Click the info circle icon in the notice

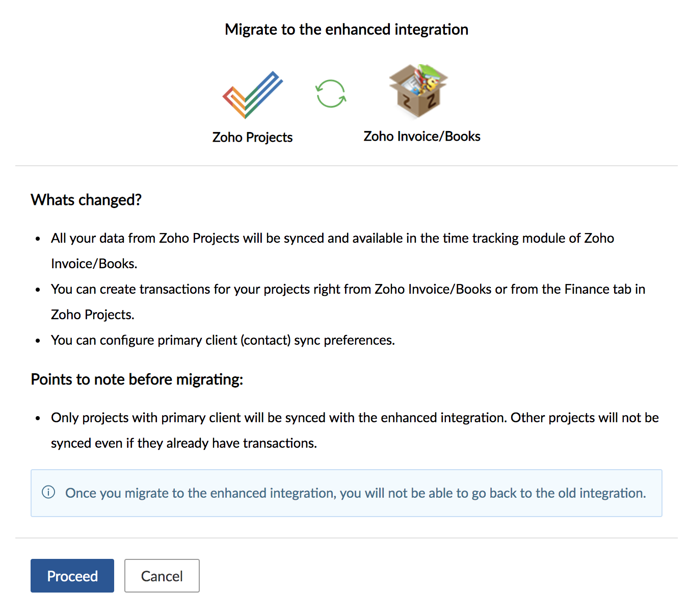coord(48,492)
